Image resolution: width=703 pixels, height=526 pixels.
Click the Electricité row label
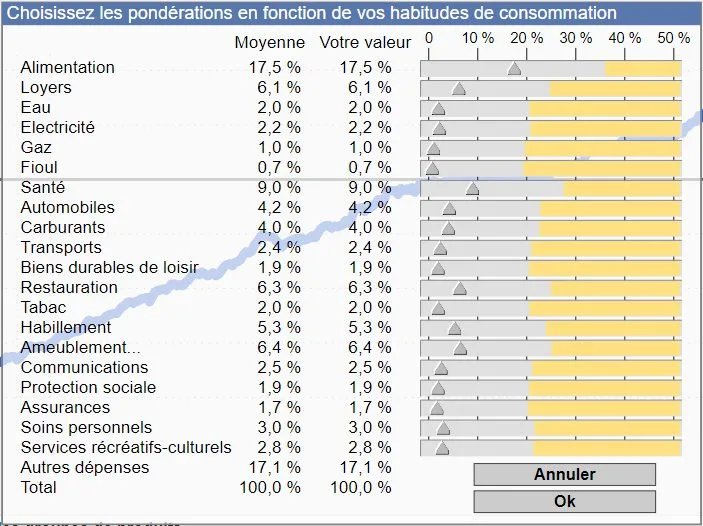pyautogui.click(x=57, y=127)
